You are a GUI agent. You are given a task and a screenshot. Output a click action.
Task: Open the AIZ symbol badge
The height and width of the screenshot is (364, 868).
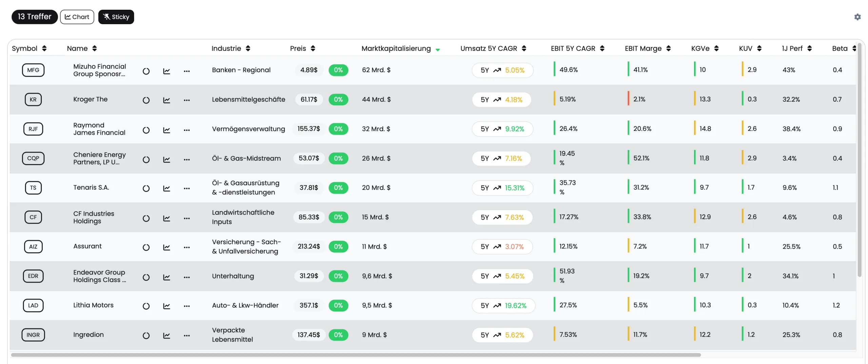[x=33, y=247]
